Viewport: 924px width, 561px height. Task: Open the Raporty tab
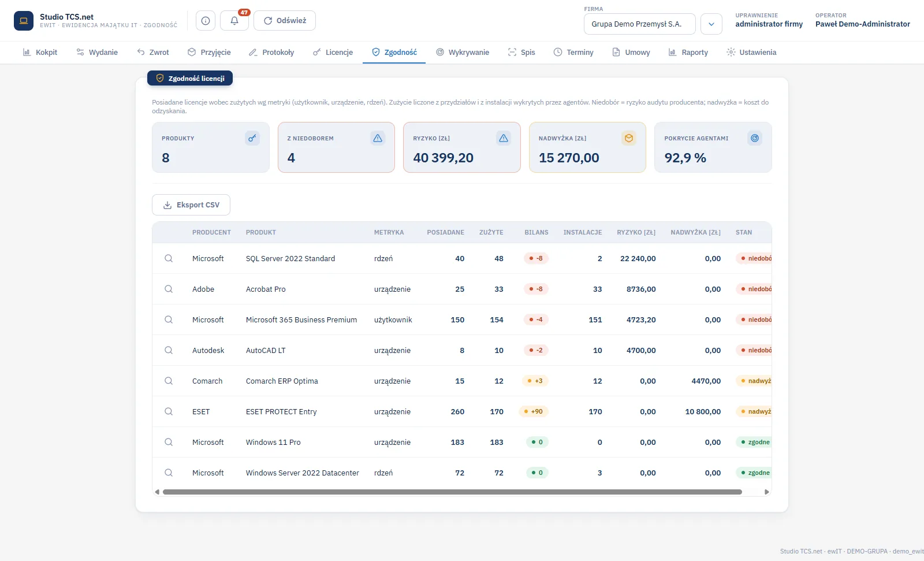tap(688, 52)
